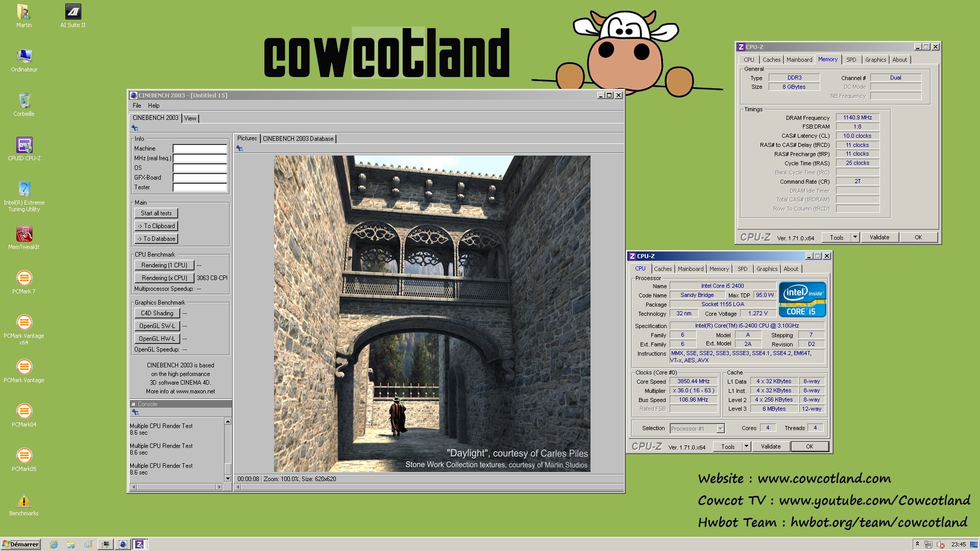Click the Machine input field
Viewport: 980px width, 551px height.
200,148
